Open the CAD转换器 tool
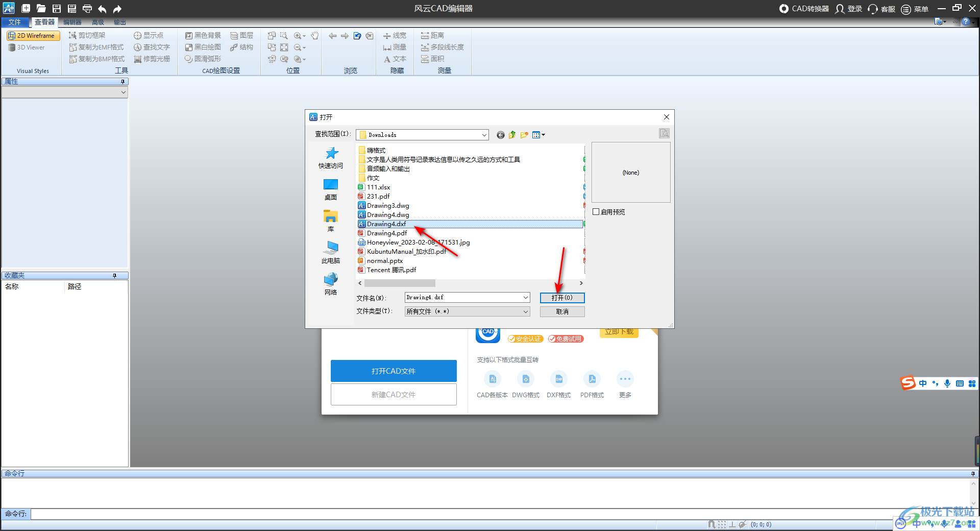This screenshot has height=531, width=980. (804, 9)
